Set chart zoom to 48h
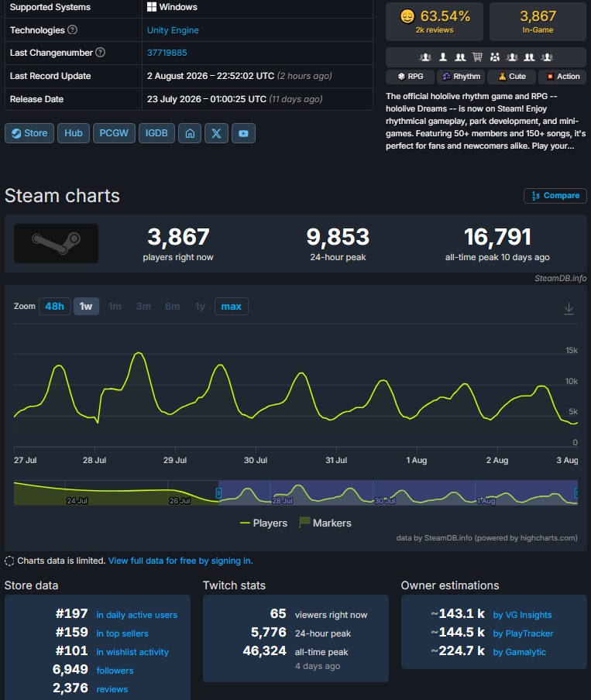591x700 pixels. [x=54, y=307]
